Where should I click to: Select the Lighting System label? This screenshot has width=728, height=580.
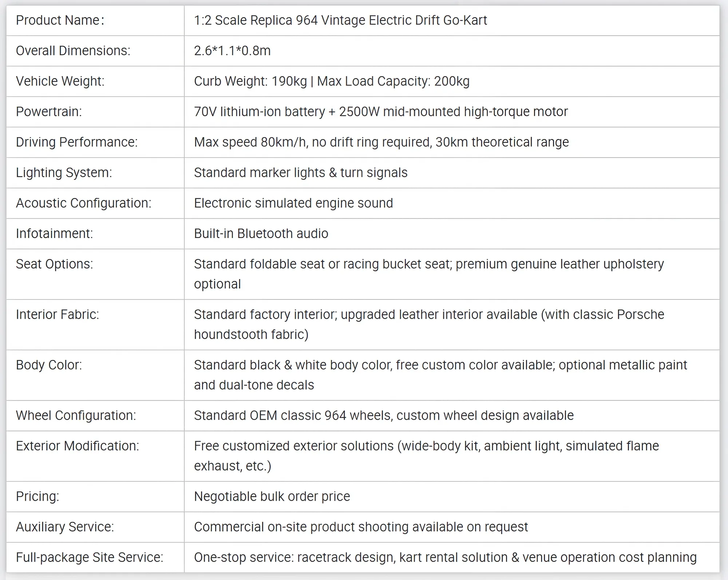tap(64, 172)
